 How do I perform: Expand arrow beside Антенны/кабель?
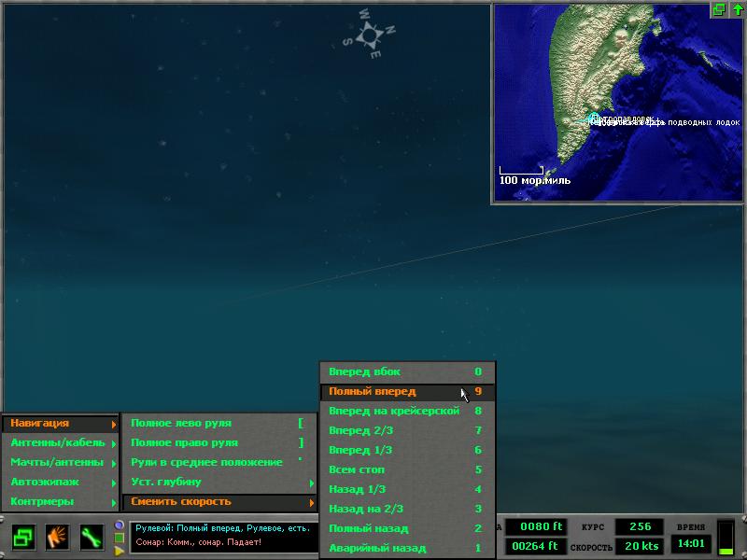pos(113,444)
